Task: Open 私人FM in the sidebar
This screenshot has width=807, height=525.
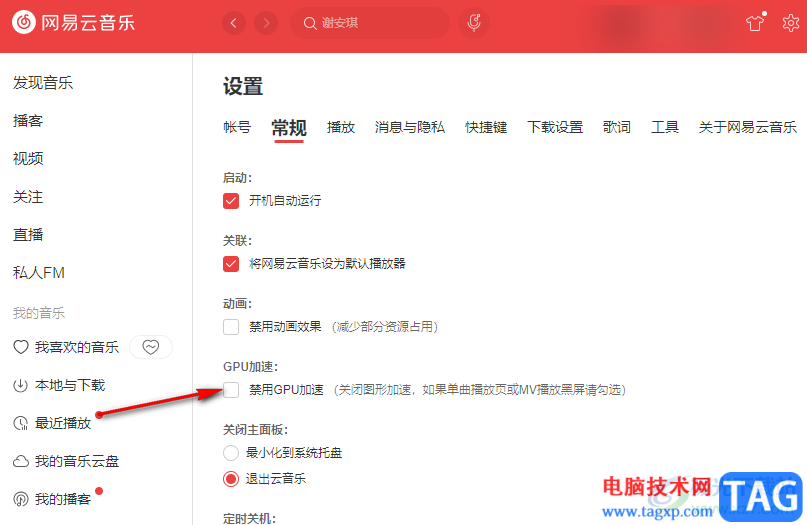Action: pos(39,273)
